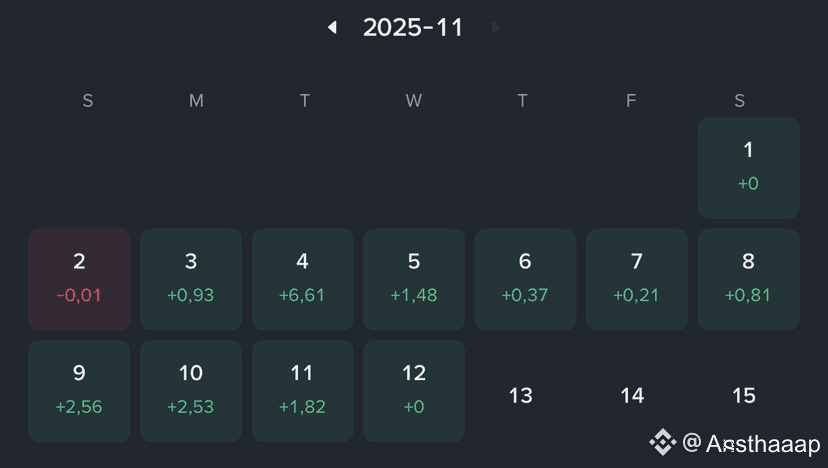Select day 6 showing +0,37

pos(525,279)
